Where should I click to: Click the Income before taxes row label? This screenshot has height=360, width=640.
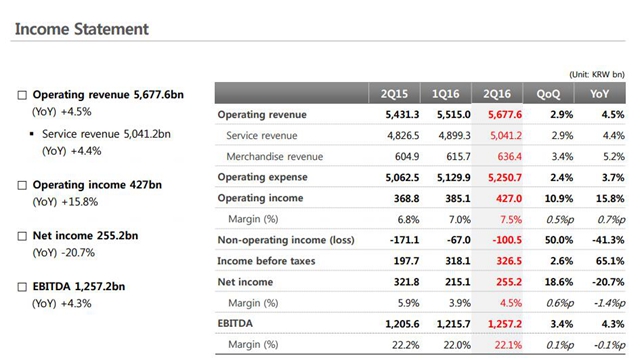266,261
